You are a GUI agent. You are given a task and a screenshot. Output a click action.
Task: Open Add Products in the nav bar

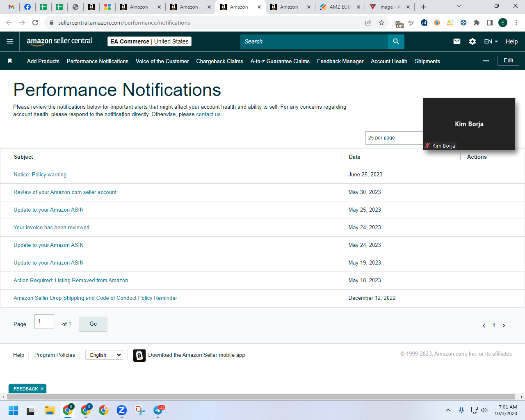[43, 61]
